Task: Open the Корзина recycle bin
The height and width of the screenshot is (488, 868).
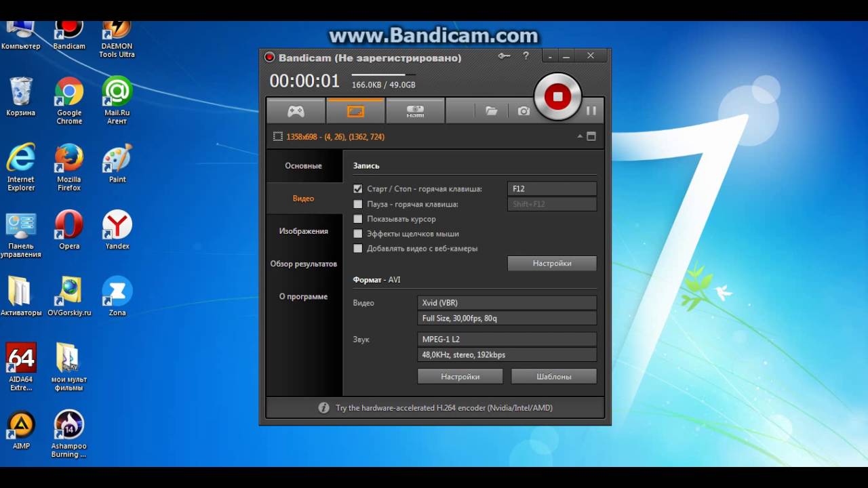Action: click(x=20, y=96)
